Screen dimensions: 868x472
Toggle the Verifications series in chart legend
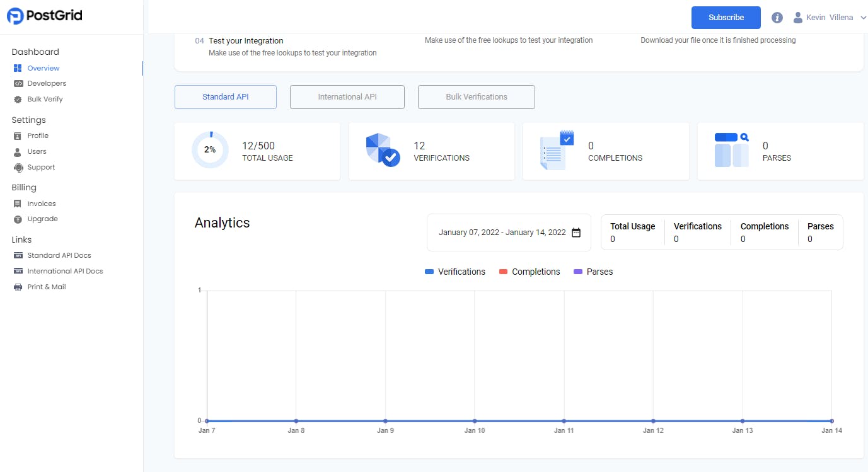tap(455, 272)
